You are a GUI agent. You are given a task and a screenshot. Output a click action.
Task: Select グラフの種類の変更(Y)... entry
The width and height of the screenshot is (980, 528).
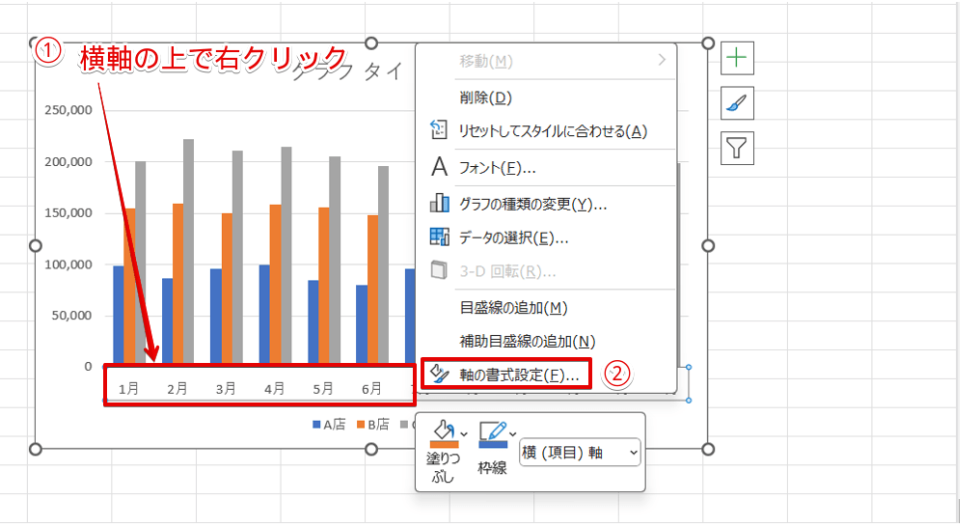coord(533,204)
